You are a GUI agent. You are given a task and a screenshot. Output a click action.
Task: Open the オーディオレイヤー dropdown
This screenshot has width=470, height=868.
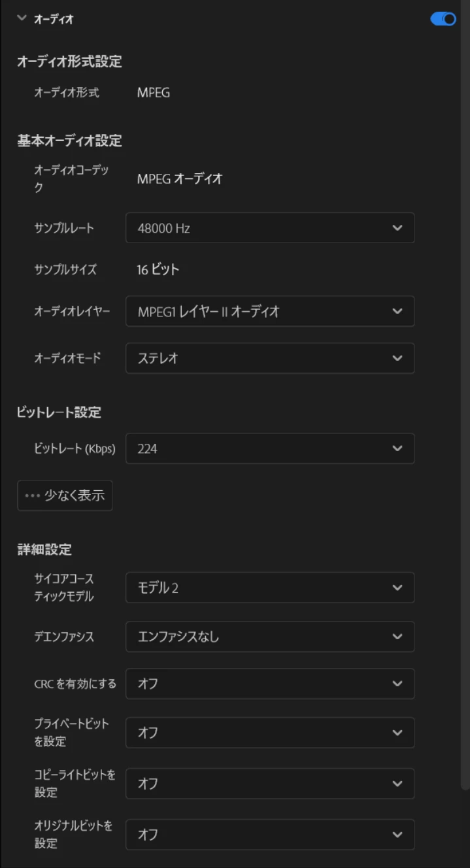pos(270,311)
